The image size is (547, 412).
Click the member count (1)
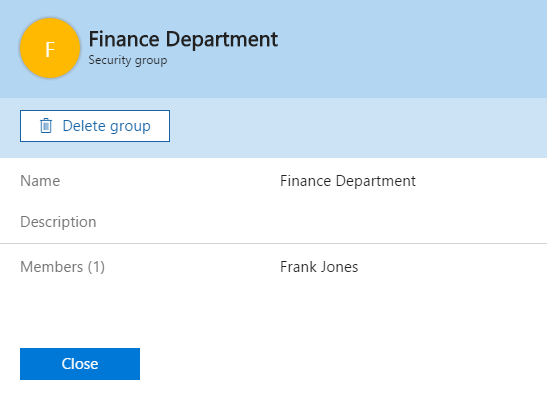(96, 267)
